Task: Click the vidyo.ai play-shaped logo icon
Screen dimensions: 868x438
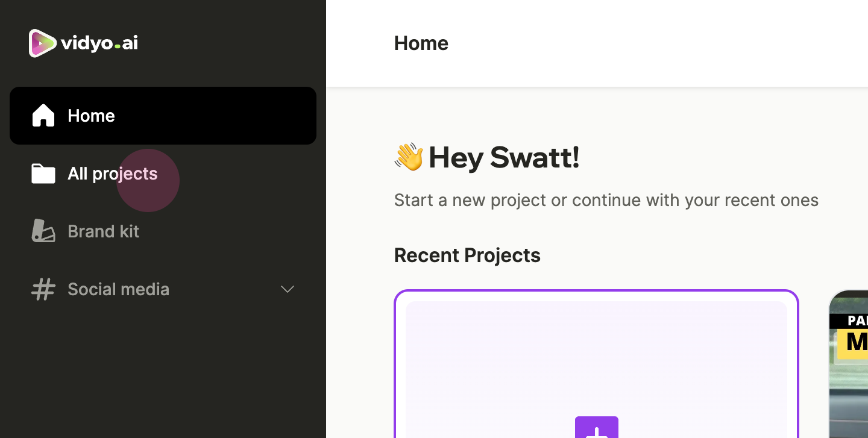Action: pyautogui.click(x=43, y=43)
